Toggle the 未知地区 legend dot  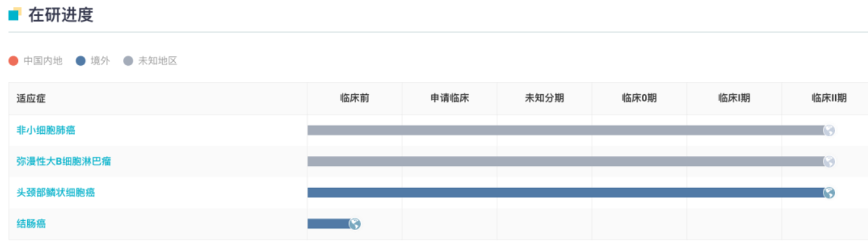pos(129,61)
